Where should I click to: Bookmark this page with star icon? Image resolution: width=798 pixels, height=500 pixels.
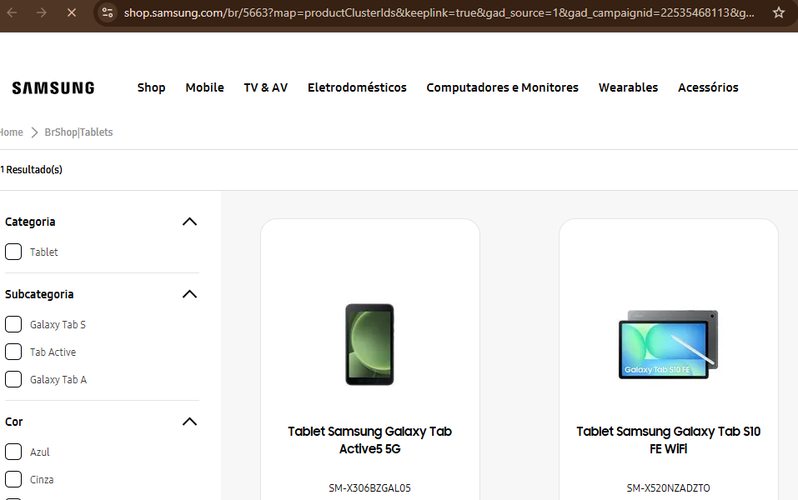[x=779, y=12]
